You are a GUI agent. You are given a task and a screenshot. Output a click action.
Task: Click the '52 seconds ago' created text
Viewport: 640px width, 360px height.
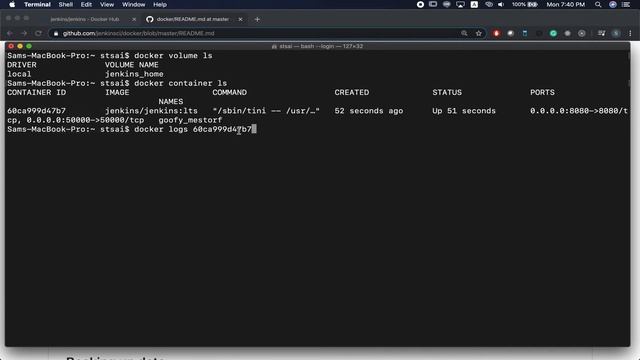point(369,111)
